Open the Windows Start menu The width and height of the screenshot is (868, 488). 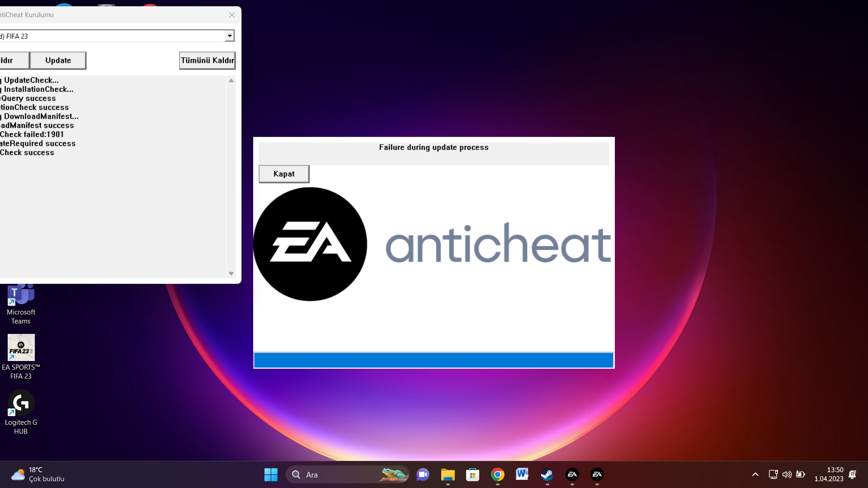click(271, 474)
